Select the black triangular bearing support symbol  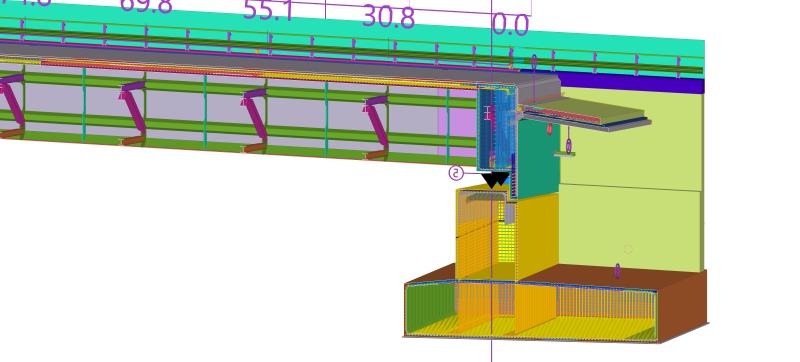pos(495,180)
